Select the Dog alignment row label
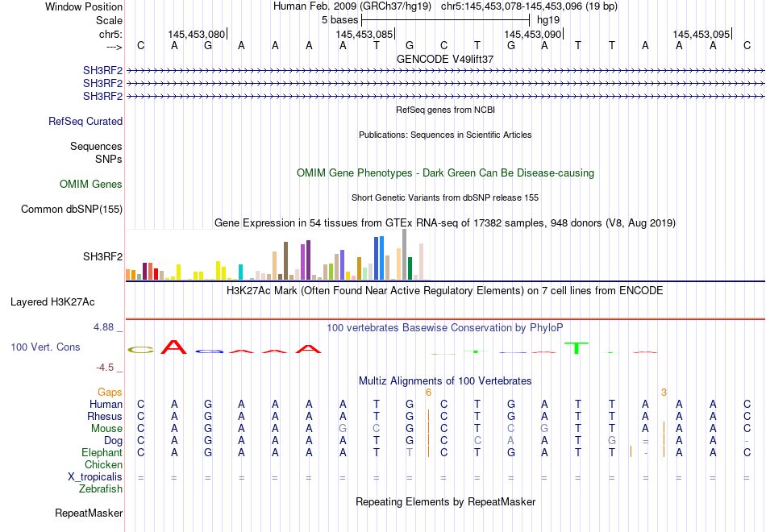The image size is (766, 532). tap(114, 441)
